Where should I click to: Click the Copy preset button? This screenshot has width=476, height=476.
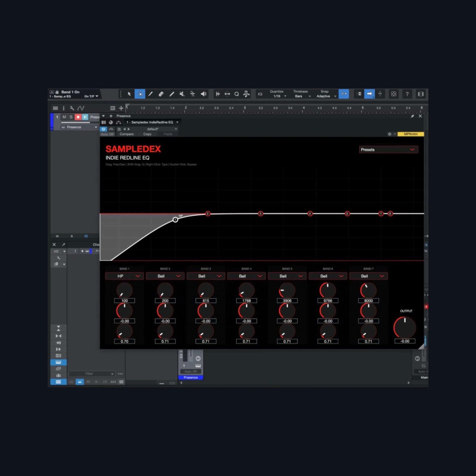147,134
